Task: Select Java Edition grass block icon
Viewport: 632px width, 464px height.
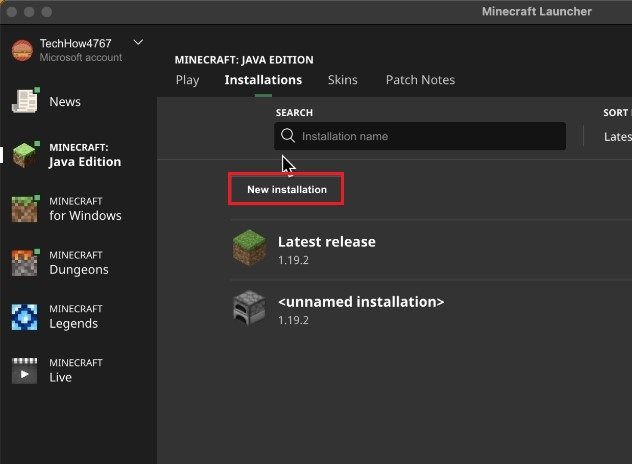Action: (x=24, y=155)
